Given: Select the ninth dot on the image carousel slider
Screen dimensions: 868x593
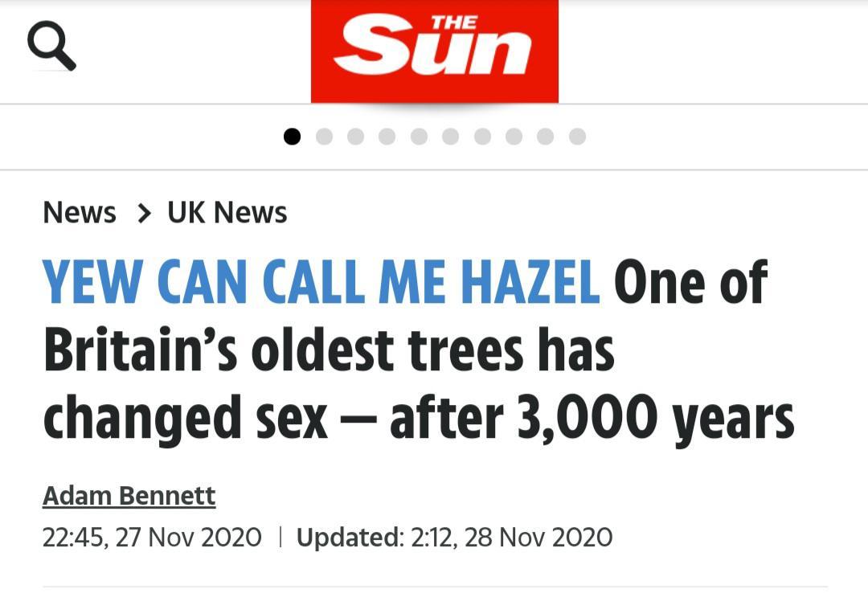Looking at the screenshot, I should point(547,137).
